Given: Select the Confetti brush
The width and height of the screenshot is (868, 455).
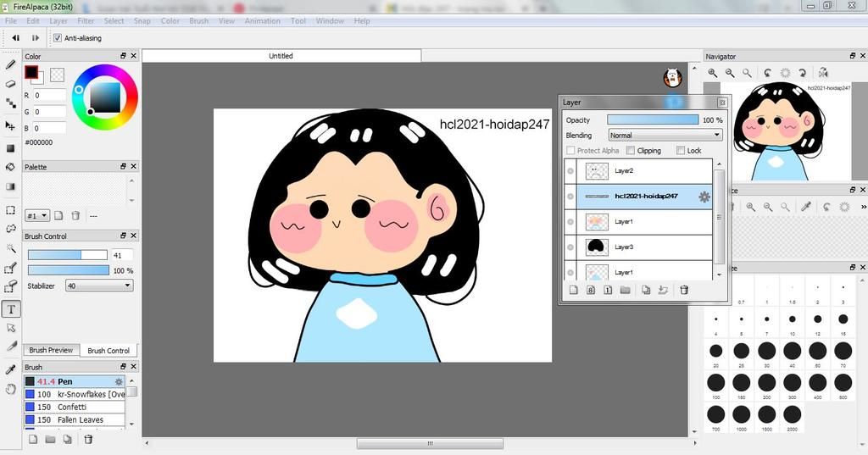Looking at the screenshot, I should [x=75, y=407].
